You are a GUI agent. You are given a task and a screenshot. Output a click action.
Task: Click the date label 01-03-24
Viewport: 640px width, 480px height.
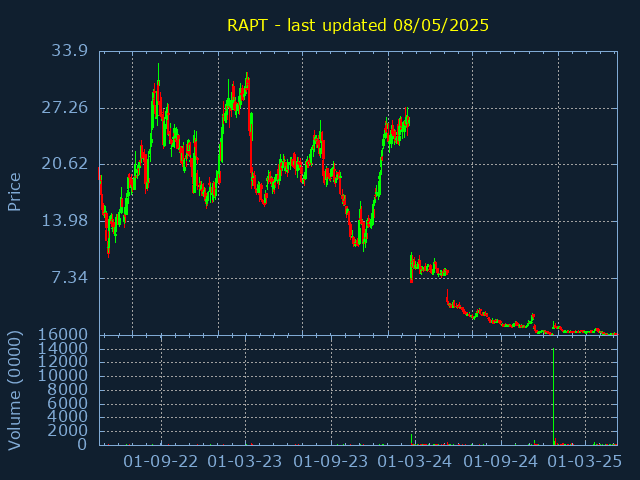pyautogui.click(x=415, y=462)
